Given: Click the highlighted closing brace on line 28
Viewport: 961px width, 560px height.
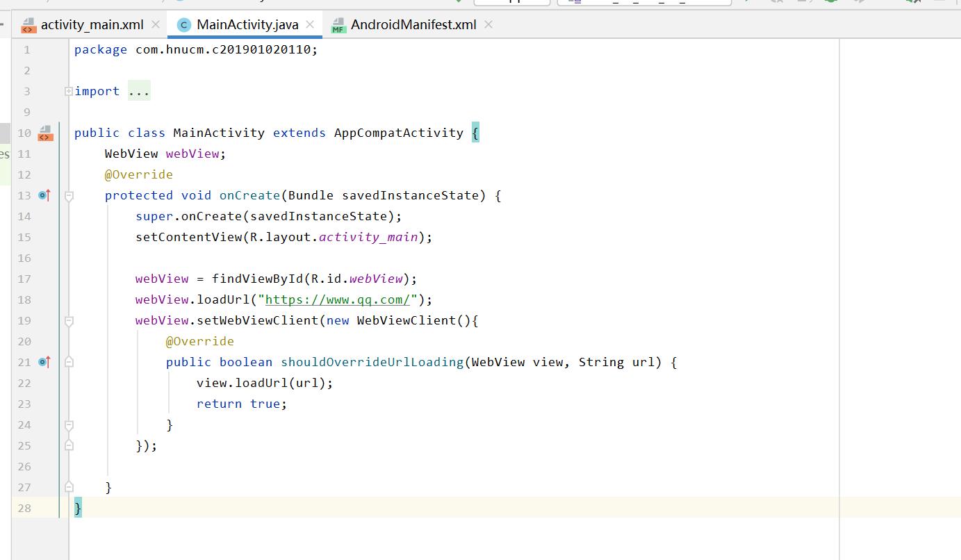Looking at the screenshot, I should tap(78, 508).
